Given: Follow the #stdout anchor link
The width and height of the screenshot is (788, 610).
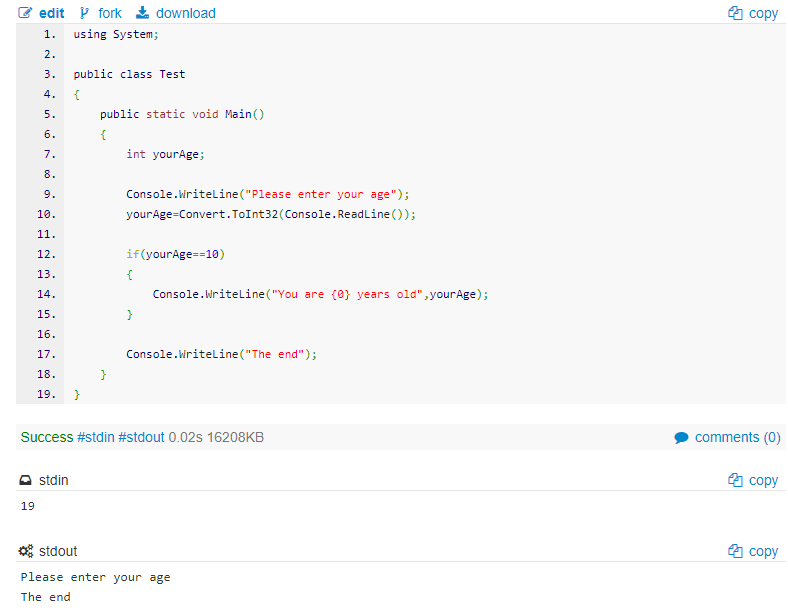Looking at the screenshot, I should tap(141, 437).
